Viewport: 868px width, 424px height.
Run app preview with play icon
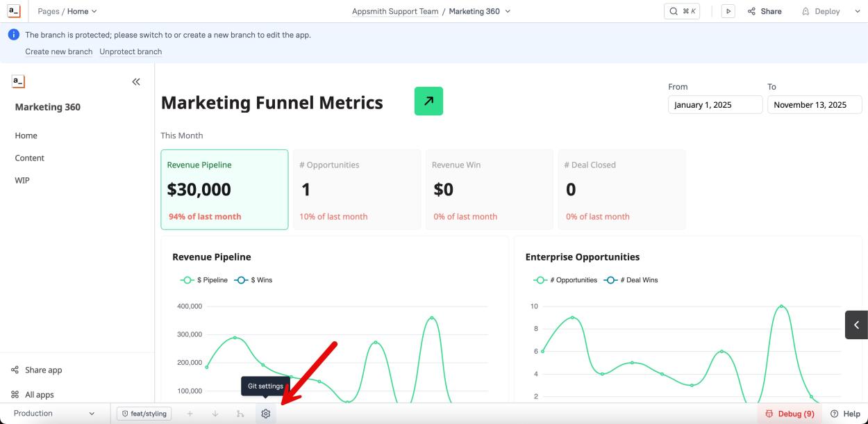728,11
